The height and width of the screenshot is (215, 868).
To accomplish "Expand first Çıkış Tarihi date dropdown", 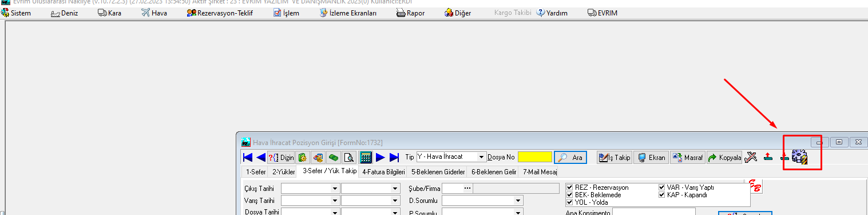I will (x=335, y=188).
